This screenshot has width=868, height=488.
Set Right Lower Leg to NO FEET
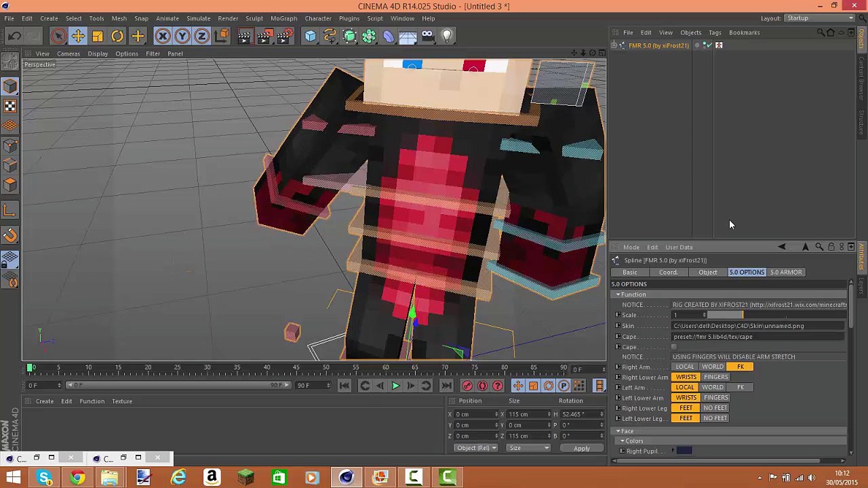click(715, 408)
